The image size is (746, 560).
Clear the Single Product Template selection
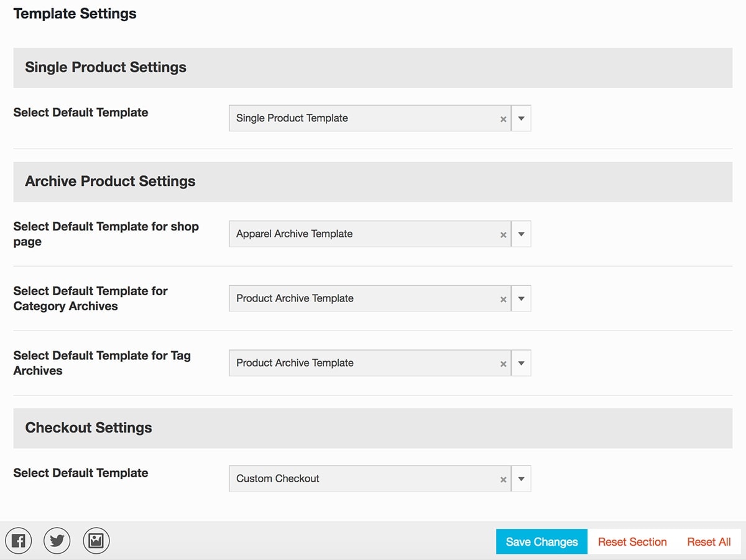point(504,119)
